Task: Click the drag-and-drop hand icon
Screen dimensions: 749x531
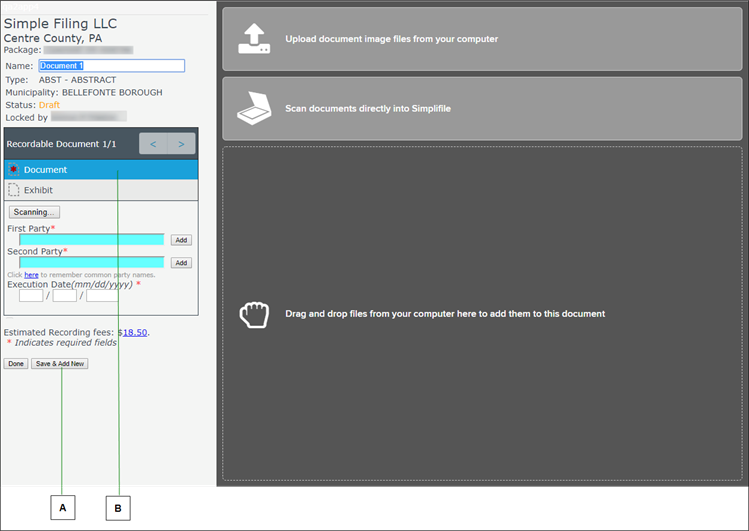Action: click(254, 314)
